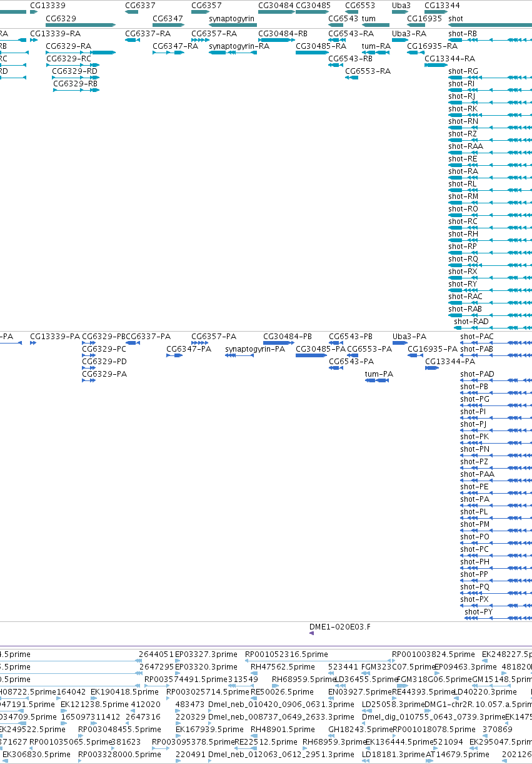Click transcript shot-RM
Screen dimensions: 532x764
(x=463, y=196)
